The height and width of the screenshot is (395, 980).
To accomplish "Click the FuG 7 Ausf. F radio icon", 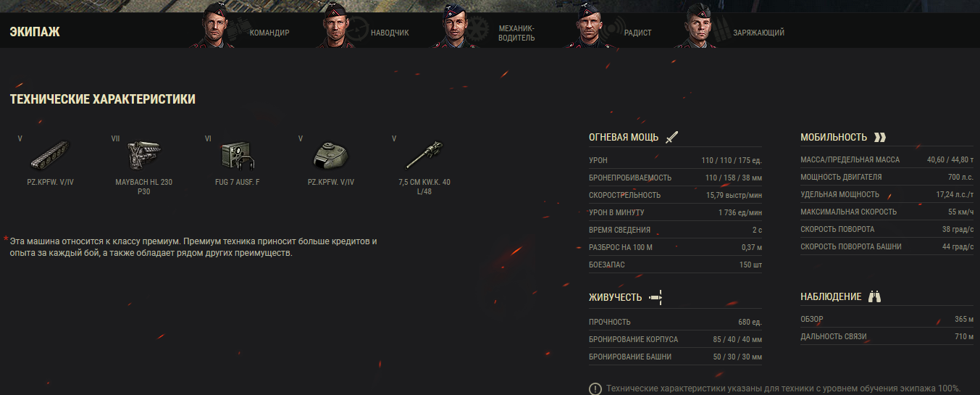I will click(237, 154).
